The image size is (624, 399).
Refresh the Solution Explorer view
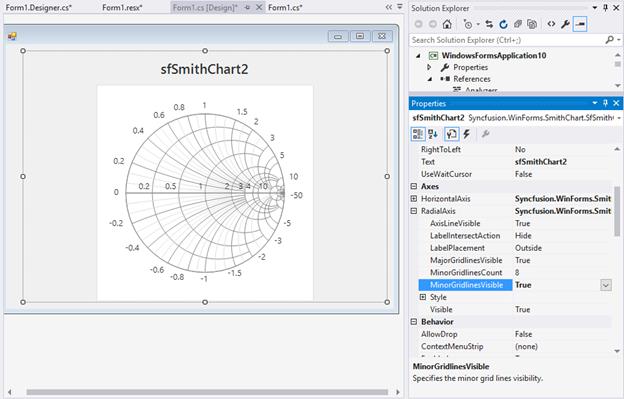[x=503, y=24]
